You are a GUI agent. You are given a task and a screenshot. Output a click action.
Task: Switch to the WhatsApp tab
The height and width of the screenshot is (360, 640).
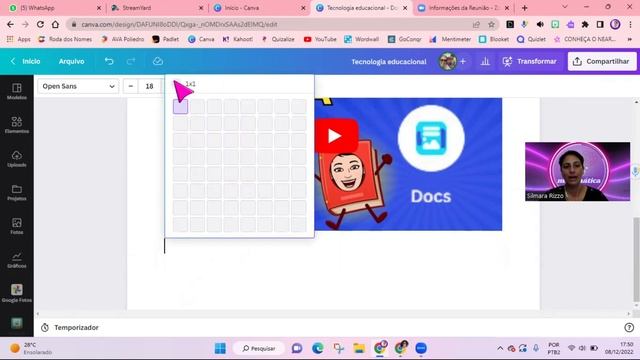(x=54, y=8)
